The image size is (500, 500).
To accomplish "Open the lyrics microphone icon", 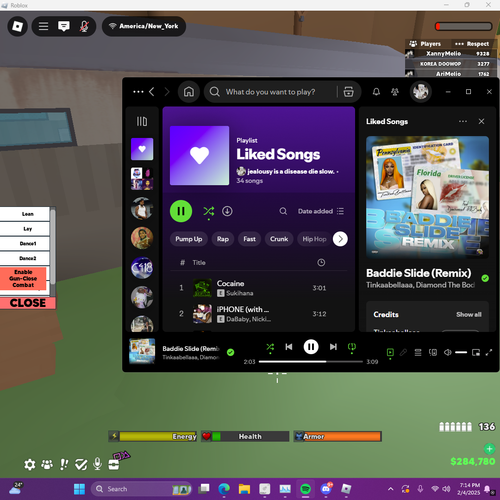I will coord(403,352).
